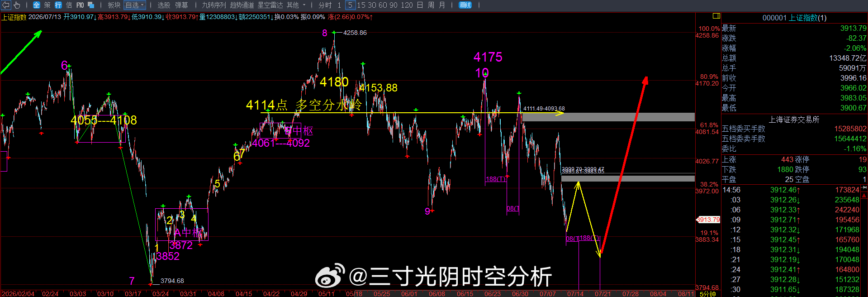This screenshot has width=868, height=297.
Task: Select the 1 minute period
Action: click(339, 5)
